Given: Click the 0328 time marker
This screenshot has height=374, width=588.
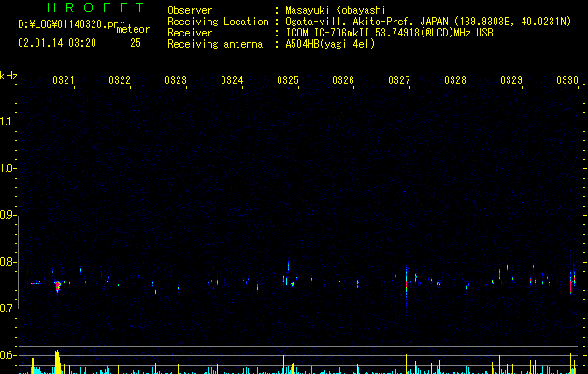Looking at the screenshot, I should click(x=455, y=80).
